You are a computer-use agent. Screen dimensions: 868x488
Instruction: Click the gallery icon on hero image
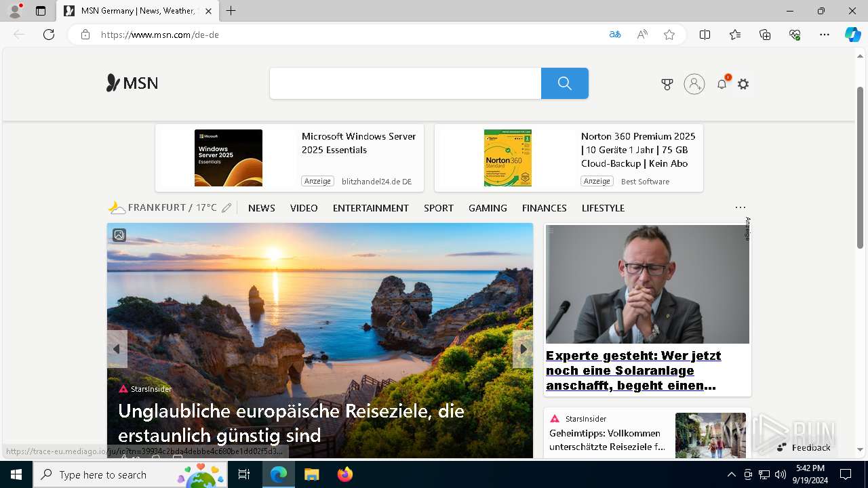(119, 235)
